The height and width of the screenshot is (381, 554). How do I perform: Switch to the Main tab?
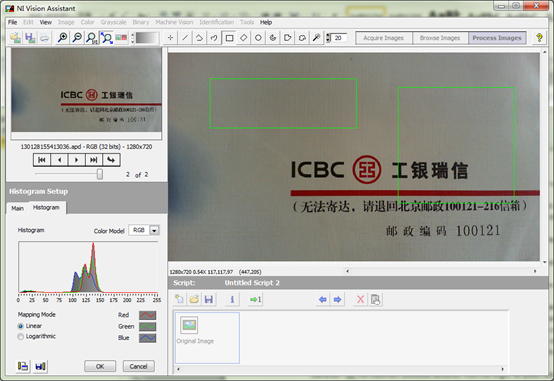pyautogui.click(x=17, y=209)
